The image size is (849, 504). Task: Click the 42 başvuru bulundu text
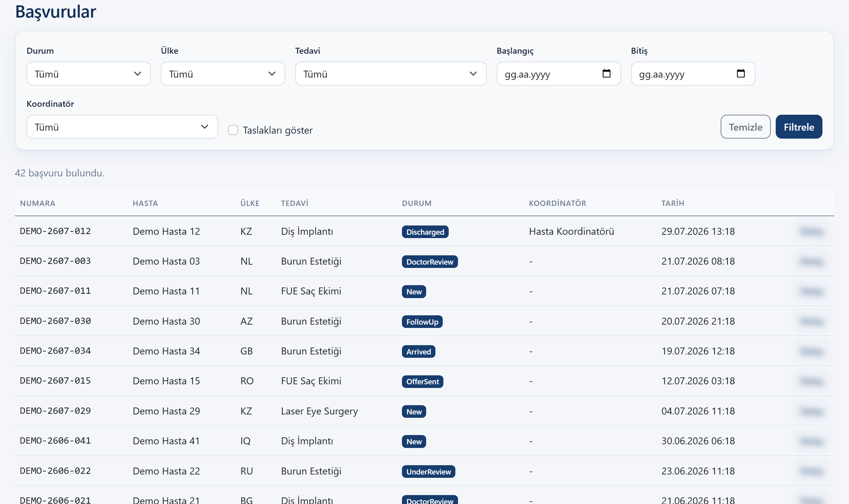[59, 173]
